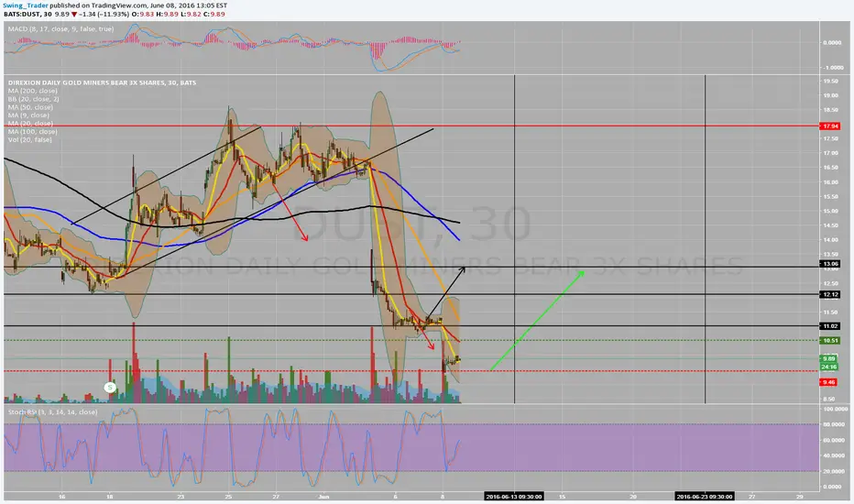
Task: Click the -1.0000 value on the MACD scale
Action: pyautogui.click(x=832, y=68)
